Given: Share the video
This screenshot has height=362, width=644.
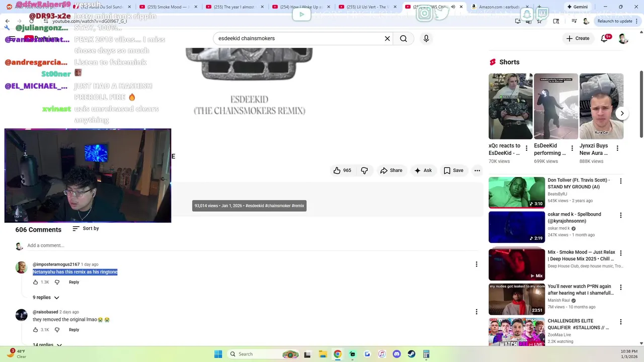Looking at the screenshot, I should point(391,170).
